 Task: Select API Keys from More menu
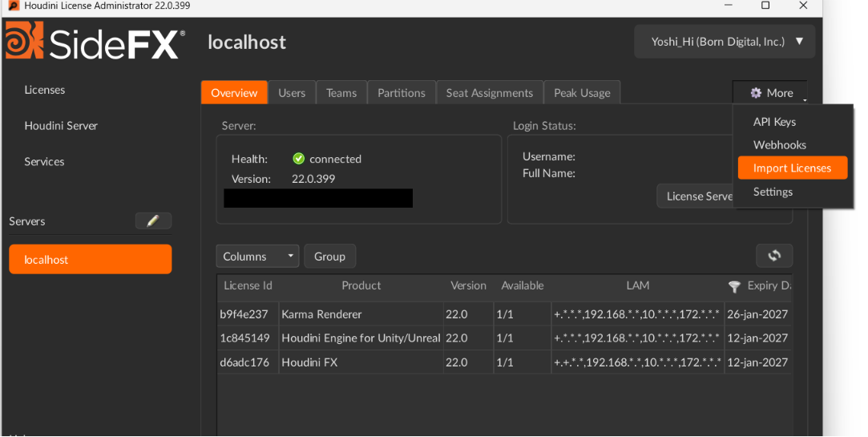tap(793, 122)
